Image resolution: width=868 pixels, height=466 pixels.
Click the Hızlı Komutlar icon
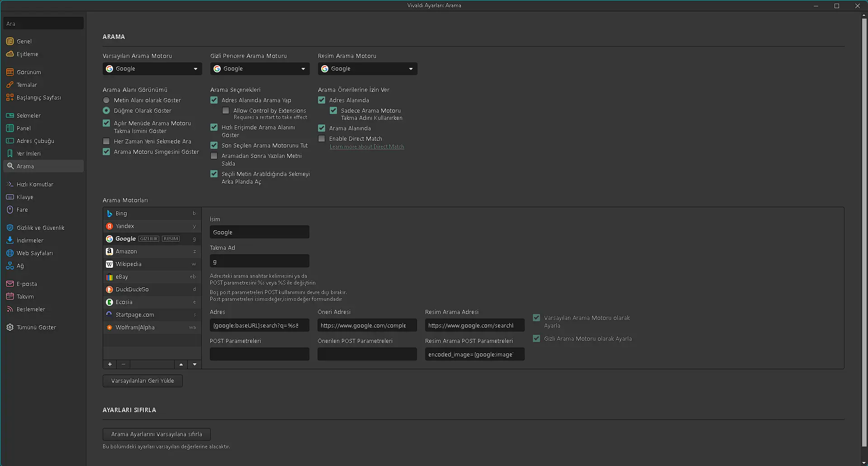[10, 184]
